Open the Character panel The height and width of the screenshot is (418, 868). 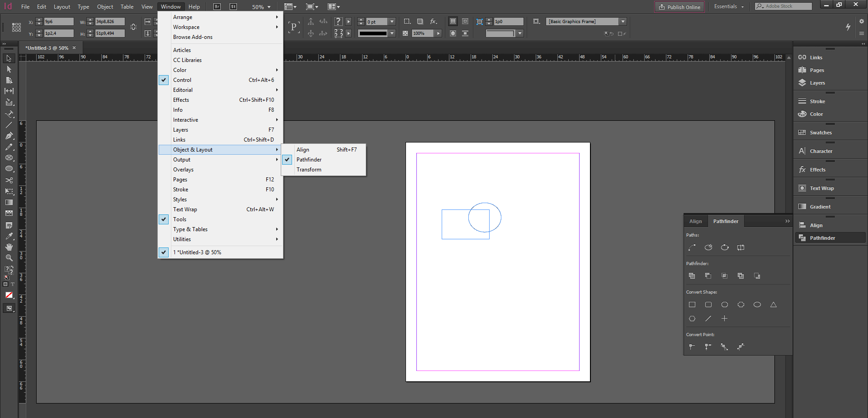[821, 151]
